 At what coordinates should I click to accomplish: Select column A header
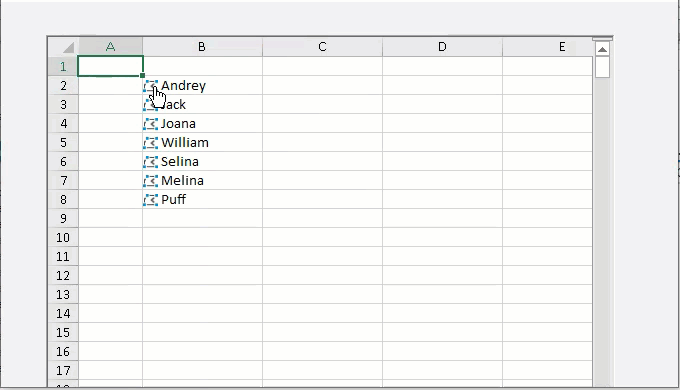(x=111, y=47)
